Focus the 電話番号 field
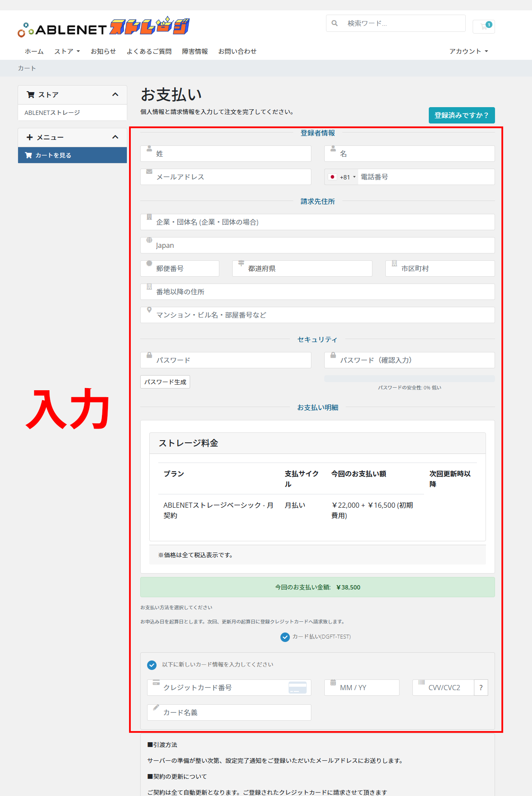The width and height of the screenshot is (532, 796). coord(426,177)
